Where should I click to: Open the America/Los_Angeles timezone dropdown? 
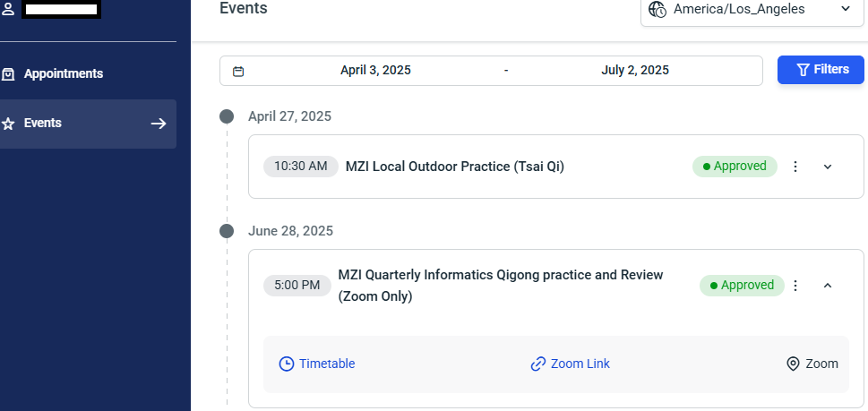coord(752,10)
